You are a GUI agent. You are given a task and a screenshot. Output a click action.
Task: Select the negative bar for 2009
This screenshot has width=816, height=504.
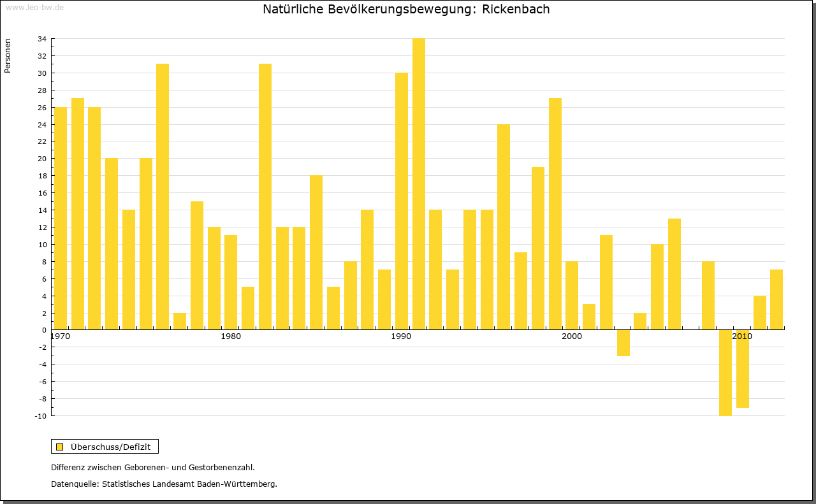[725, 373]
